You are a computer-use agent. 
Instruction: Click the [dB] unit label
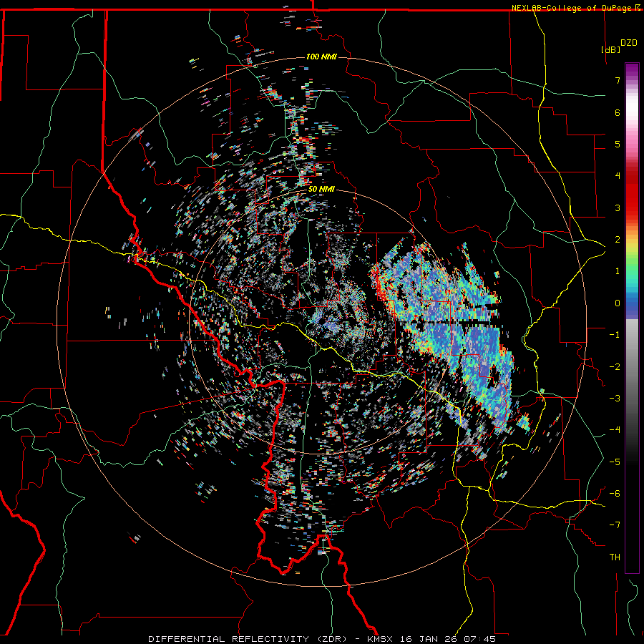pos(610,49)
